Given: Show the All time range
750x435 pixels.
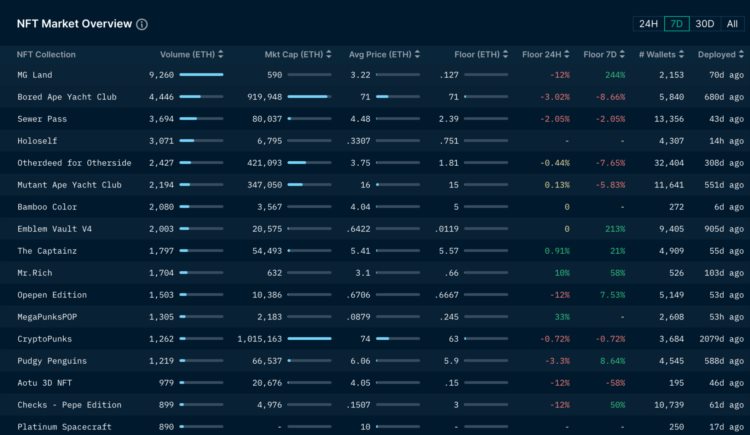Looking at the screenshot, I should pos(732,23).
